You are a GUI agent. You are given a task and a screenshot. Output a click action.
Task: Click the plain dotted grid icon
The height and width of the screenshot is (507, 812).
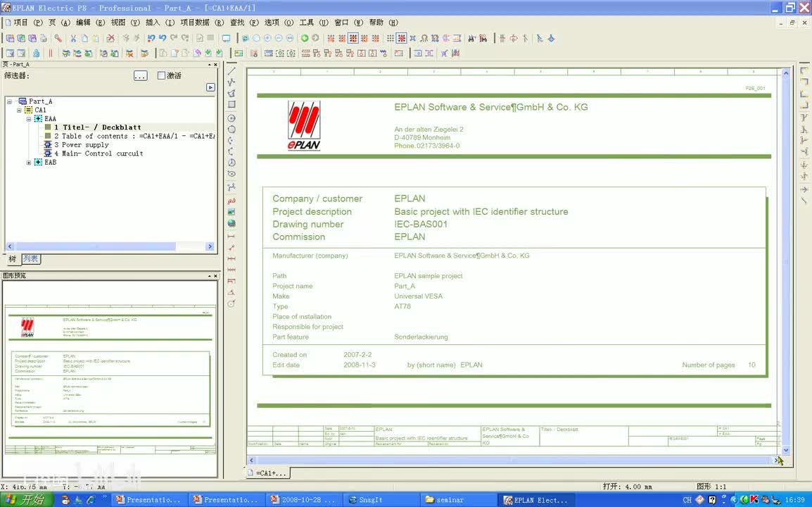(390, 38)
